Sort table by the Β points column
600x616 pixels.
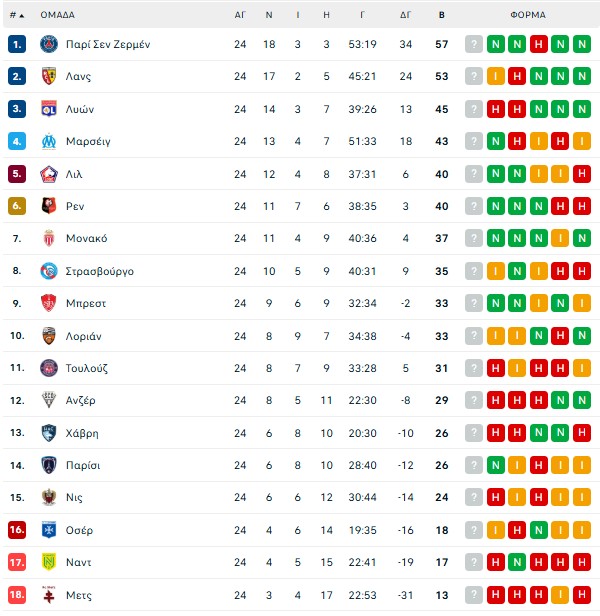point(441,15)
